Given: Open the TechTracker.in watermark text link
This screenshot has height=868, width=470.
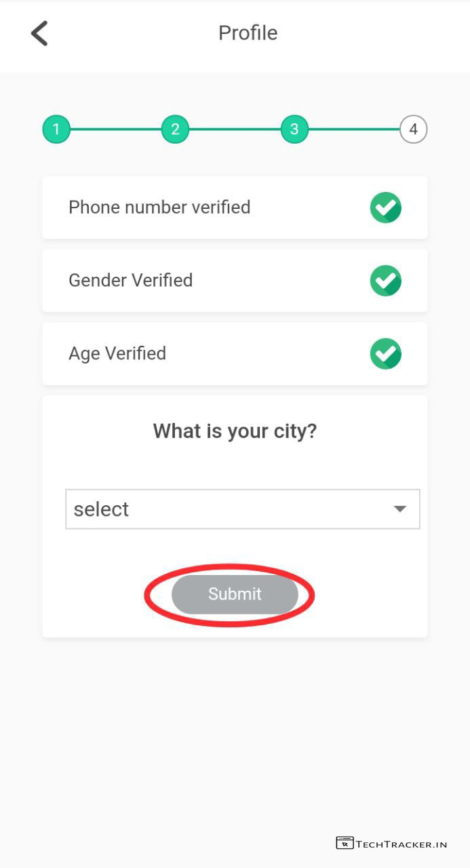Looking at the screenshot, I should pyautogui.click(x=402, y=844).
